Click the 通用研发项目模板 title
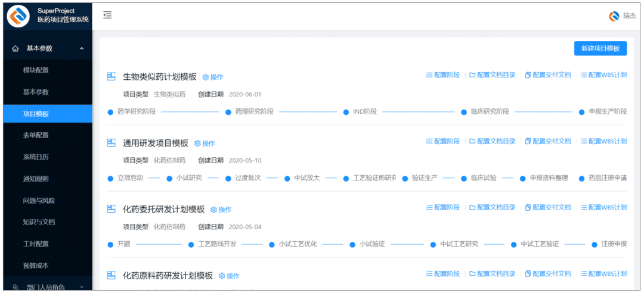 coord(156,143)
